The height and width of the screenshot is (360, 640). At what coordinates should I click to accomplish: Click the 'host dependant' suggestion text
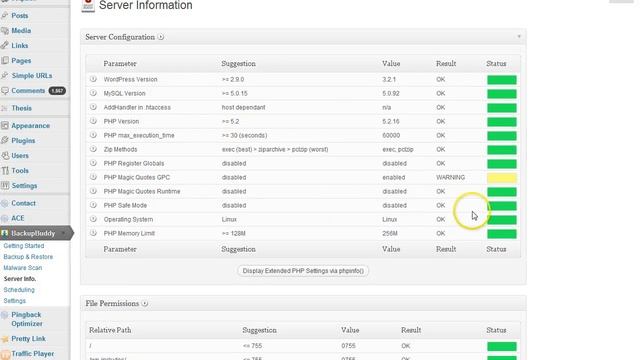[x=243, y=107]
